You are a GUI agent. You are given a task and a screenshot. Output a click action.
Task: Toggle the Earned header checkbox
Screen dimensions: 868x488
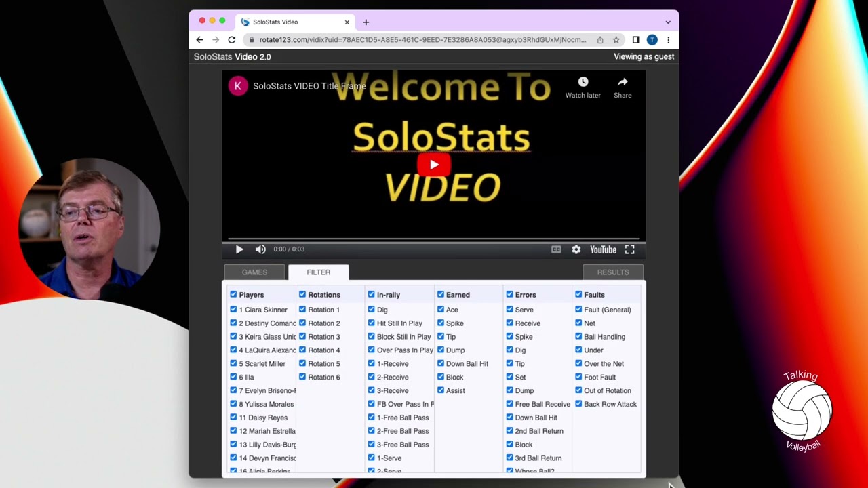click(x=441, y=294)
